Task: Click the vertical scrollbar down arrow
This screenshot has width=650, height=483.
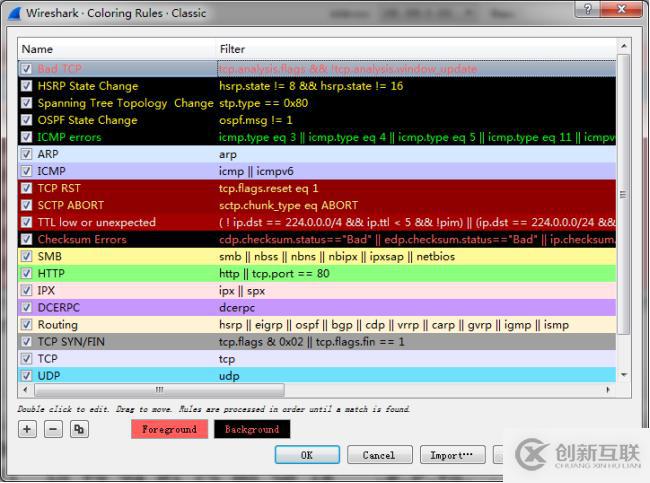Action: tap(624, 375)
